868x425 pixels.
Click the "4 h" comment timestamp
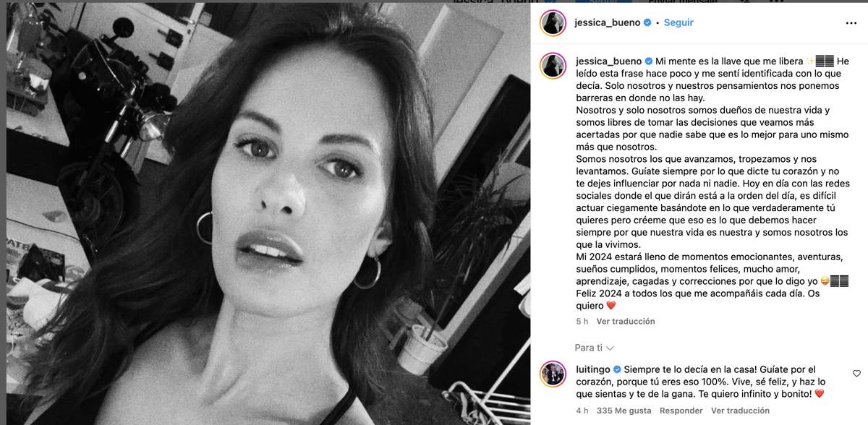tap(582, 411)
